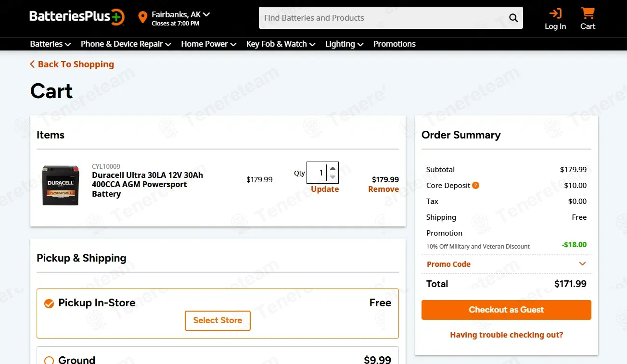Expand the Home Power menu
The image size is (627, 364).
pos(209,44)
